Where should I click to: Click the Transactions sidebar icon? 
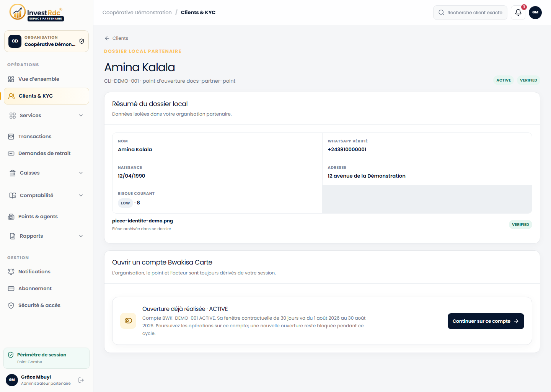[11, 137]
